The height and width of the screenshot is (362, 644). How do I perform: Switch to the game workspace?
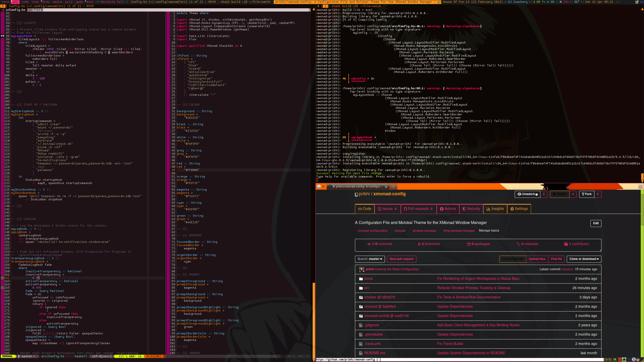79,2
